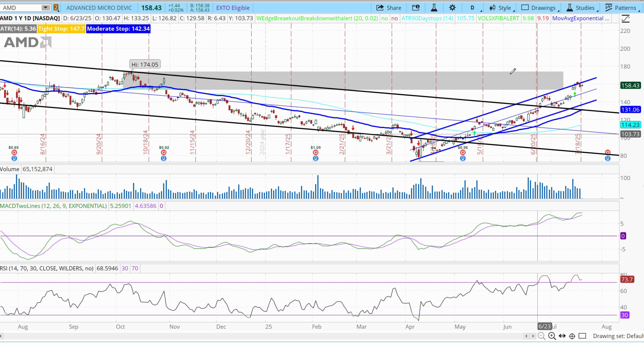644x343 pixels.
Task: Open the Drawing set: Default selector
Action: pos(618,336)
